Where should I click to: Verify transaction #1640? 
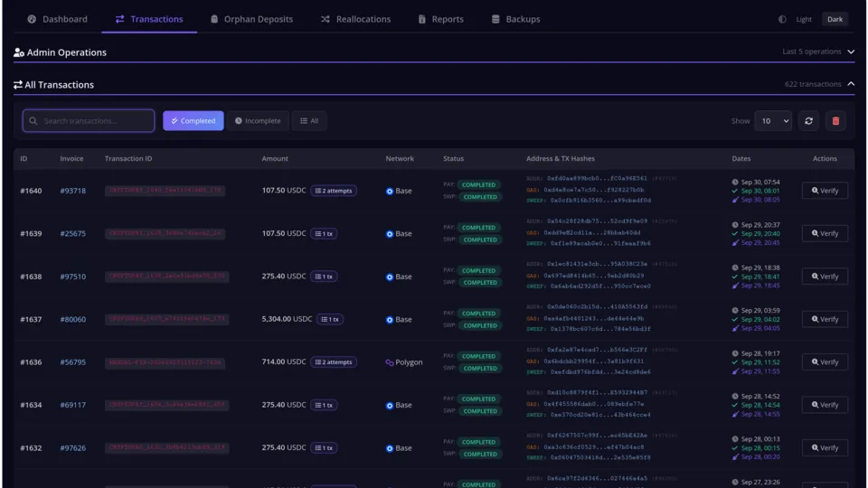coord(825,191)
